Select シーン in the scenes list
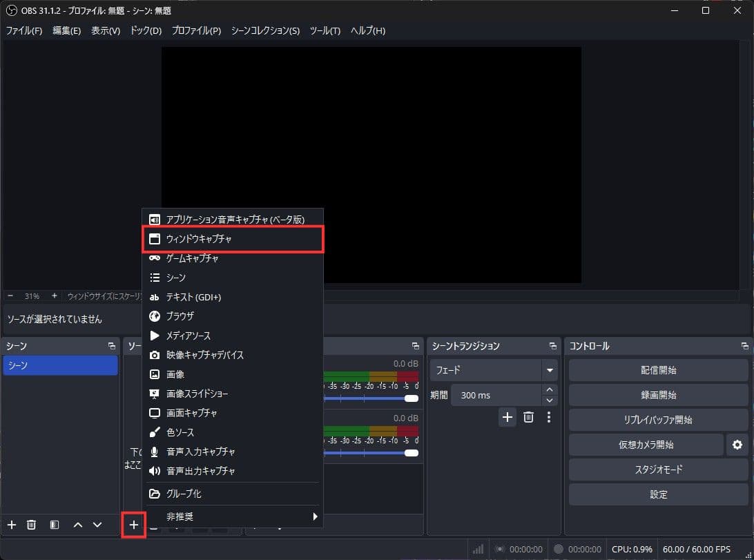The width and height of the screenshot is (754, 560). click(x=60, y=365)
